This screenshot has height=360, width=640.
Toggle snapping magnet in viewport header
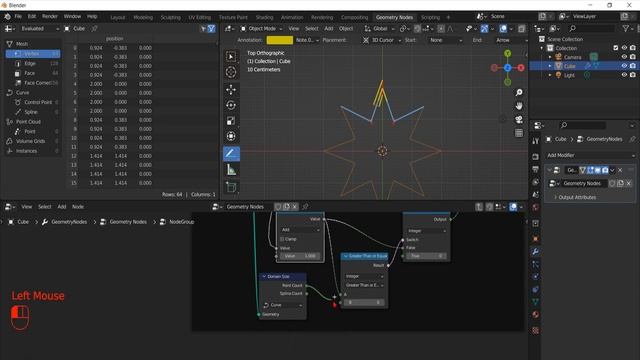click(x=417, y=29)
